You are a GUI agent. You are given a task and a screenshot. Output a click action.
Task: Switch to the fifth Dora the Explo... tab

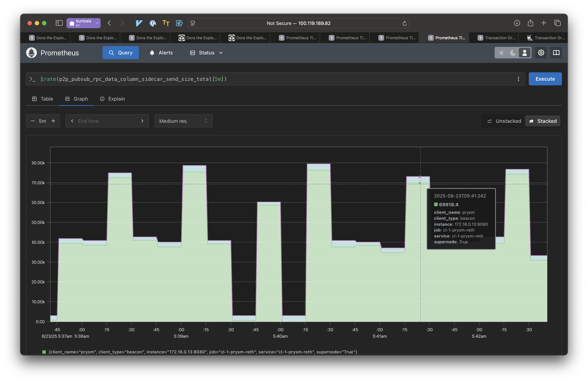pos(247,38)
